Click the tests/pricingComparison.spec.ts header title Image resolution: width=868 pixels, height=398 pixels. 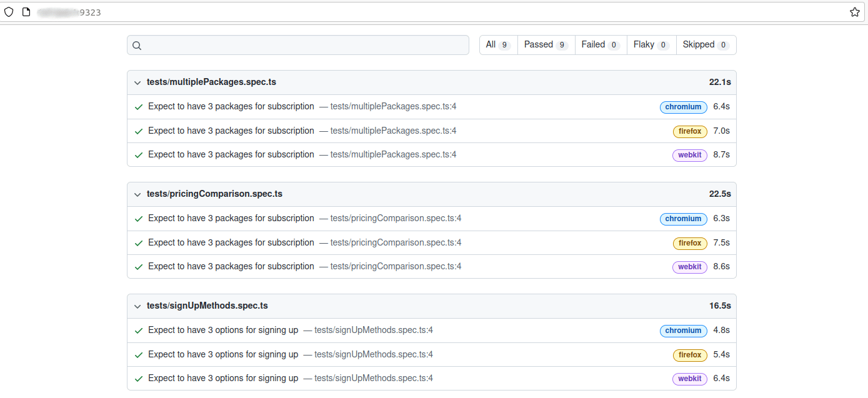pyautogui.click(x=214, y=194)
